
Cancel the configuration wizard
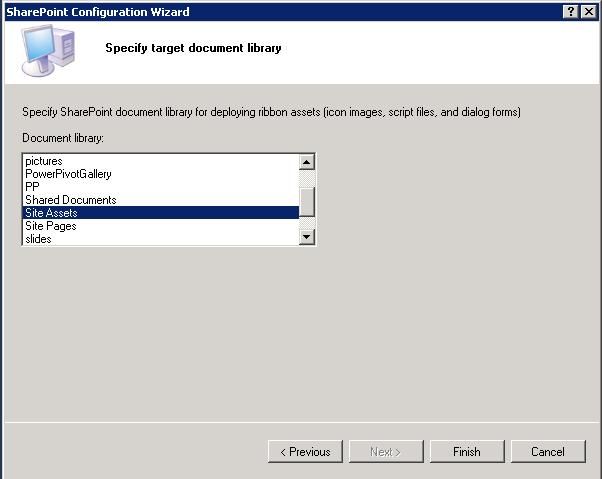tap(548, 452)
